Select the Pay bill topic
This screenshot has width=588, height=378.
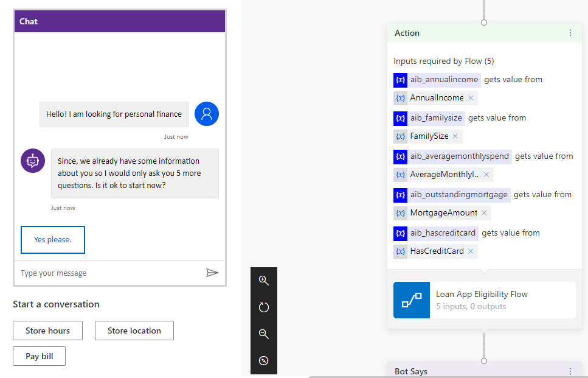coord(39,356)
